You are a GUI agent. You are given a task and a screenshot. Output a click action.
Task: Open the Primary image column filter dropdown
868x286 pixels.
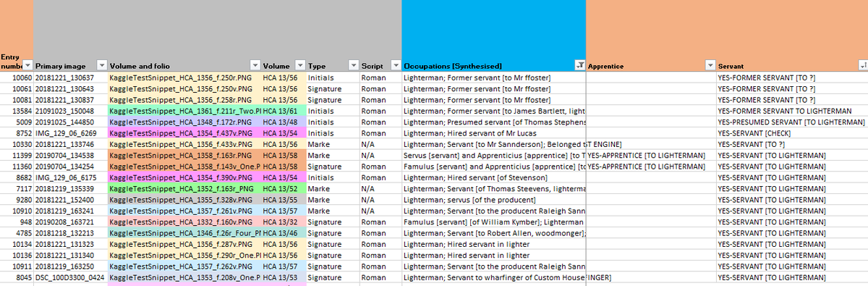coord(101,65)
